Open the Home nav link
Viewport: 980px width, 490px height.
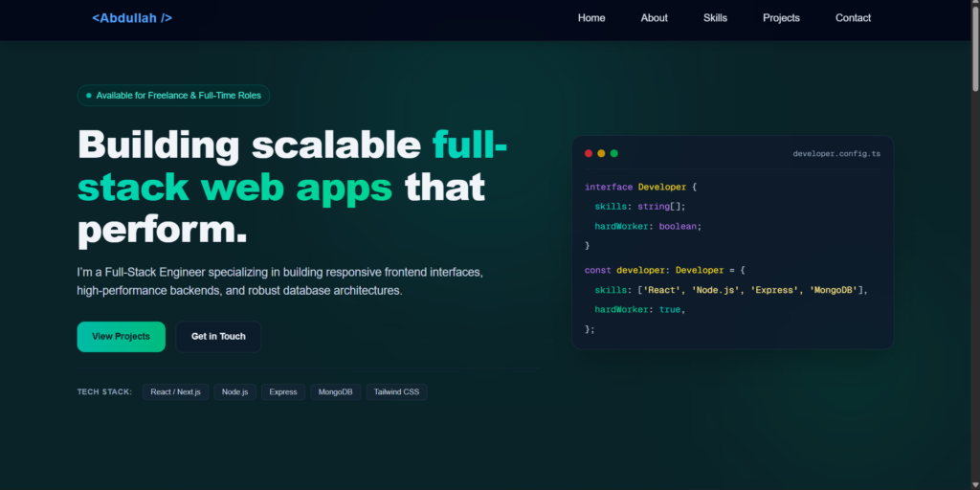pos(591,18)
